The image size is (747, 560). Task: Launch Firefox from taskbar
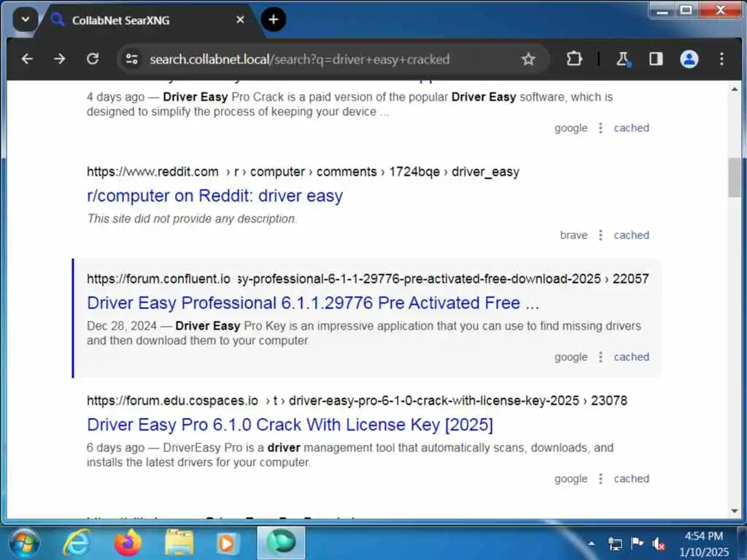pos(128,542)
